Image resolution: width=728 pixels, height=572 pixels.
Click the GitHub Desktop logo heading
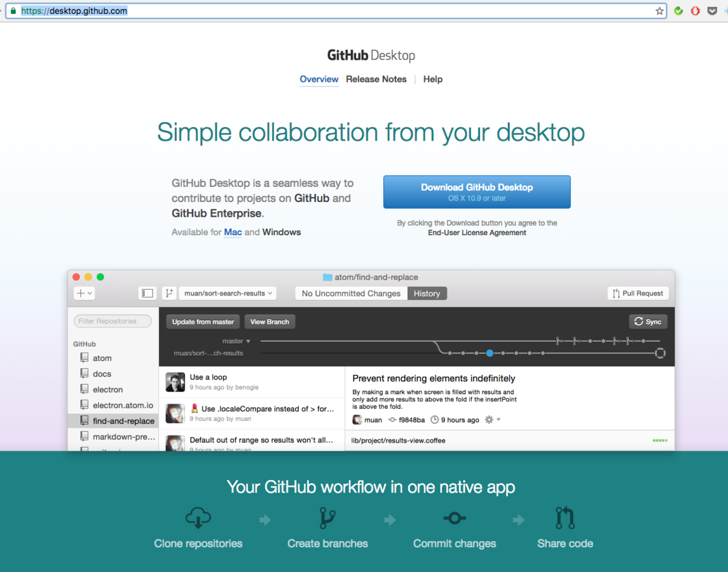tap(371, 55)
